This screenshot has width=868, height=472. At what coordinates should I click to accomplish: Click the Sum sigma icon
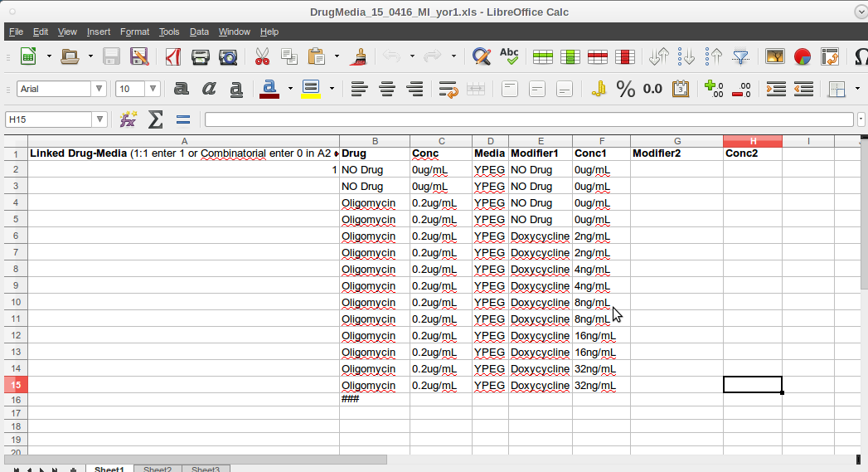coord(155,119)
